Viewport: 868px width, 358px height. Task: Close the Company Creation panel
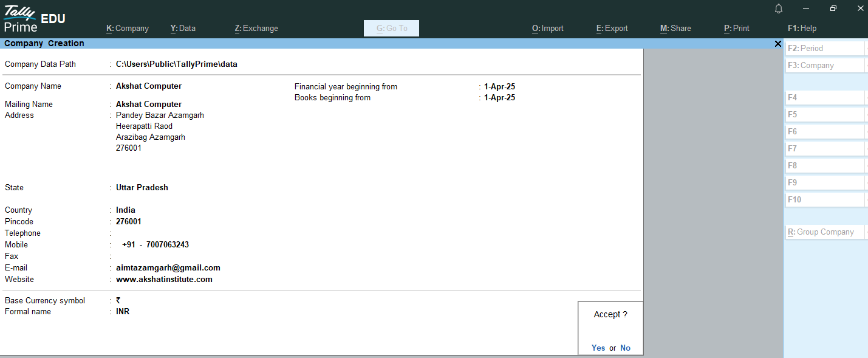click(x=778, y=44)
